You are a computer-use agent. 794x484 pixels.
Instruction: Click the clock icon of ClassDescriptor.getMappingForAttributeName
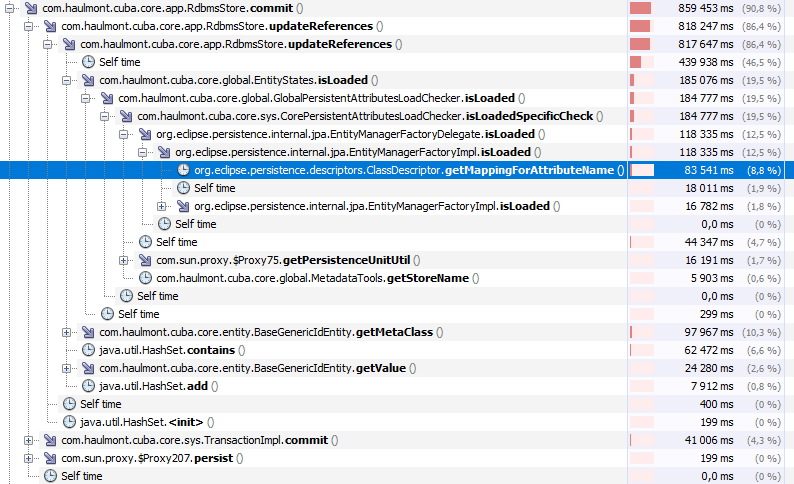coord(183,170)
